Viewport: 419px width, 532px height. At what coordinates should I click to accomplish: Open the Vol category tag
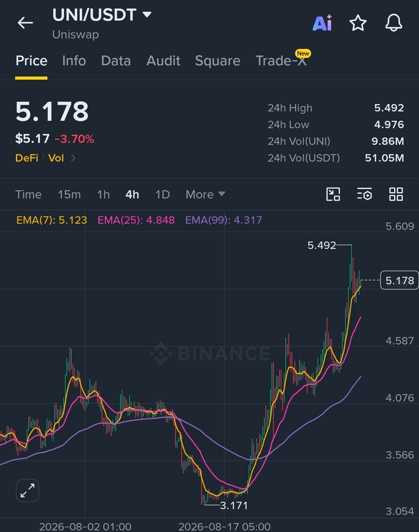56,158
